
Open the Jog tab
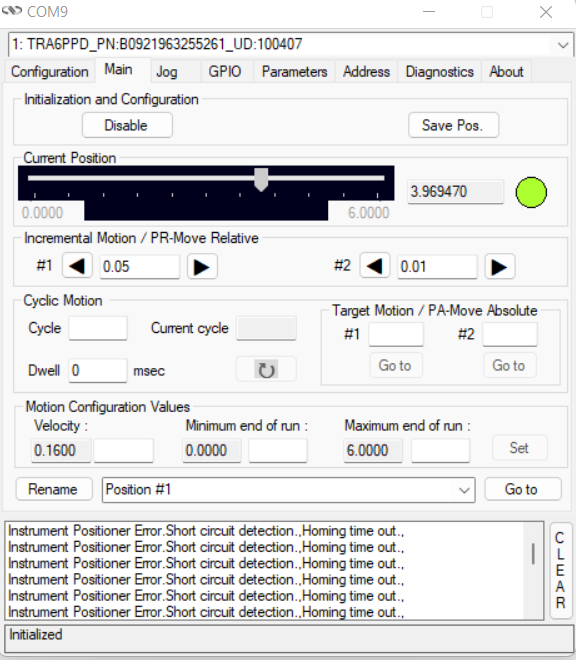167,72
